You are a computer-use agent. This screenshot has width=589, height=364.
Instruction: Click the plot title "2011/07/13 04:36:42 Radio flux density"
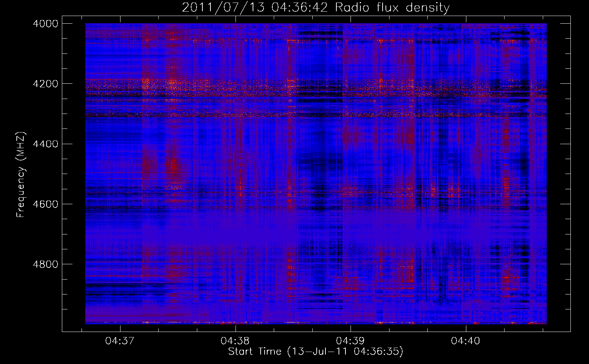tap(316, 8)
